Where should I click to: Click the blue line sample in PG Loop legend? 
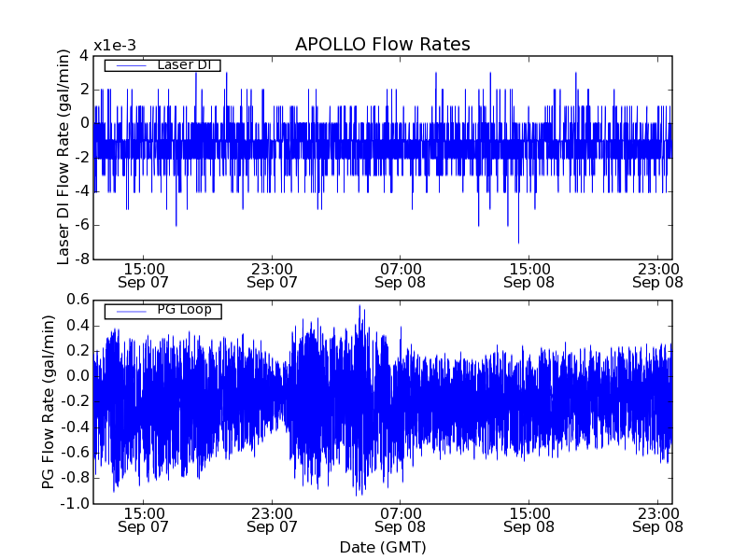click(132, 312)
